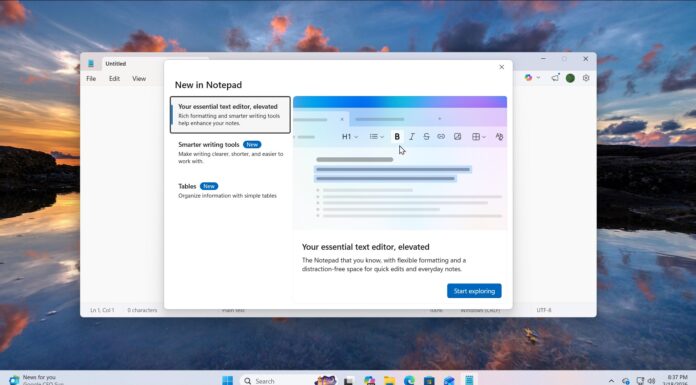Open the megaphone what's new icon
Image resolution: width=696 pixels, height=385 pixels.
pos(555,78)
